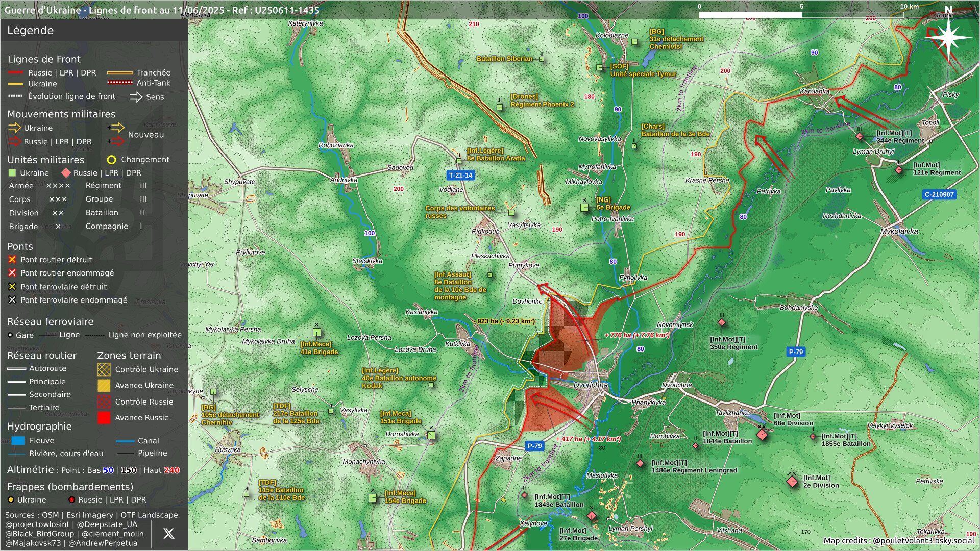Click the map scale bar
The width and height of the screenshot is (980, 551).
(801, 15)
